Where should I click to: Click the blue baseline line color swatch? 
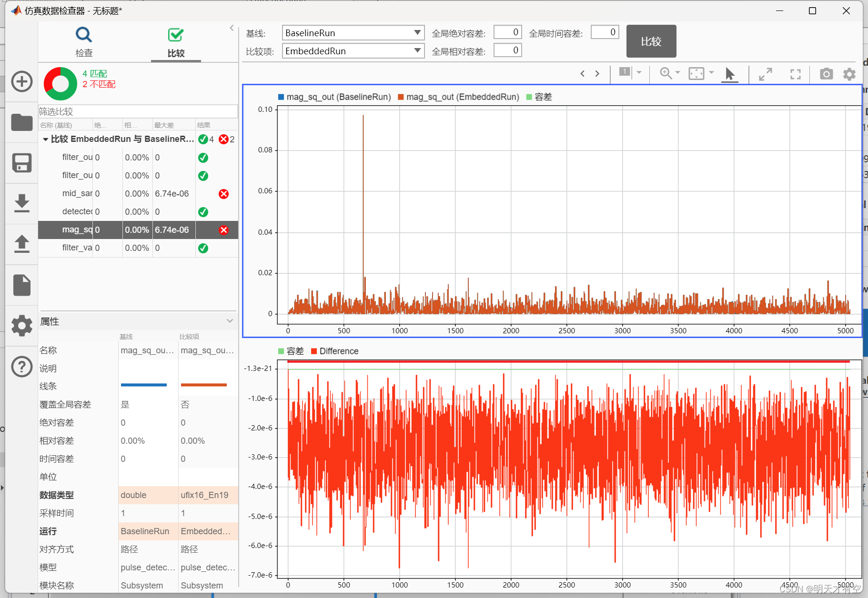[x=144, y=385]
